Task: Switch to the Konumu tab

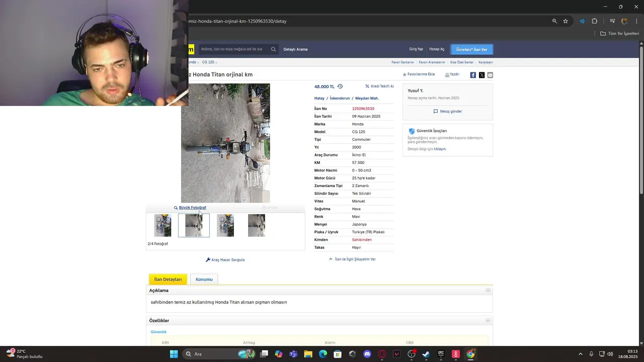Action: pyautogui.click(x=204, y=280)
